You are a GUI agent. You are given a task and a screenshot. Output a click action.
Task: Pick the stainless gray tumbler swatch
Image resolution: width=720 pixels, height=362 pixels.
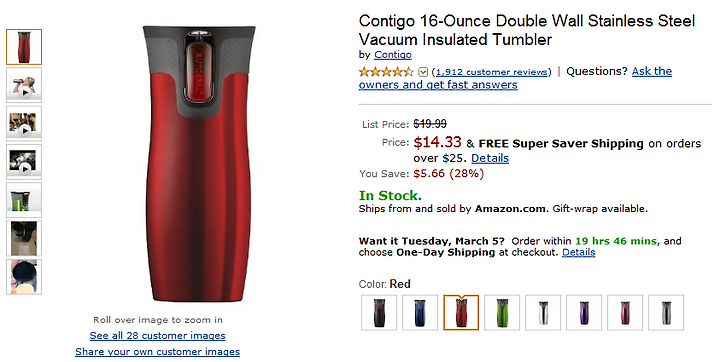click(666, 312)
